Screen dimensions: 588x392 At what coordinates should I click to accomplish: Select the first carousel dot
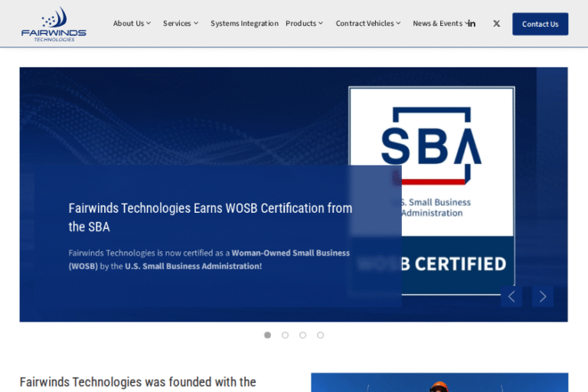(267, 335)
